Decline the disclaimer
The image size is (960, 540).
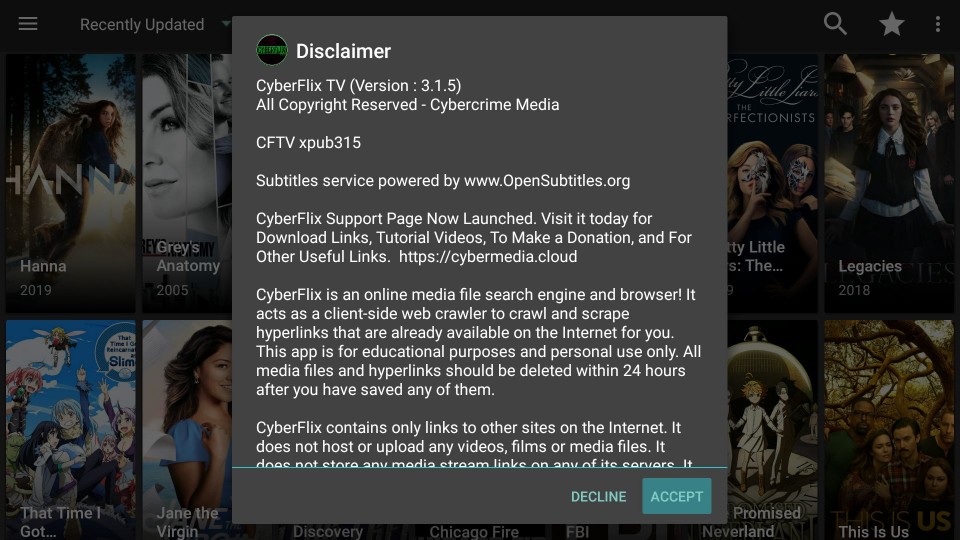(598, 497)
